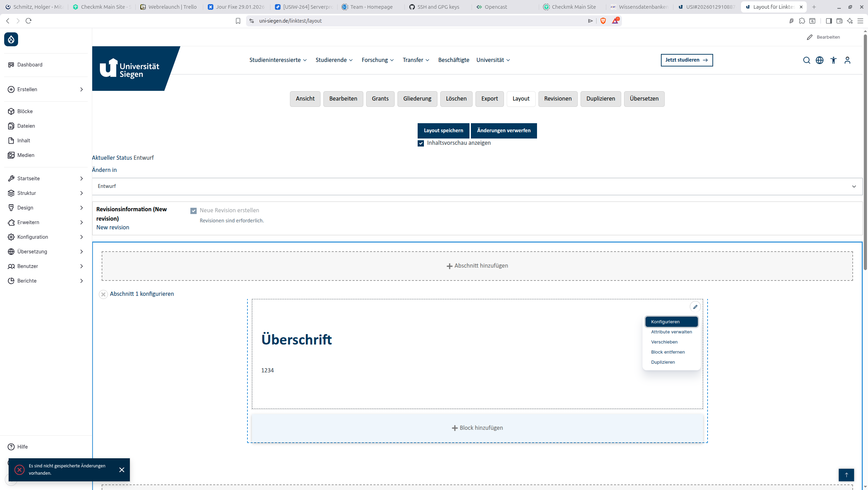Click the scroll-to-top arrow button

pos(846,475)
